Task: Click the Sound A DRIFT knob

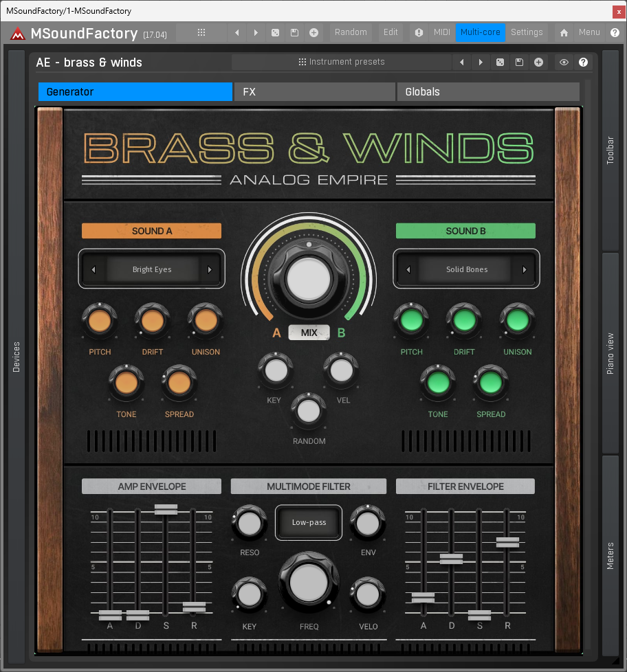Action: click(152, 321)
